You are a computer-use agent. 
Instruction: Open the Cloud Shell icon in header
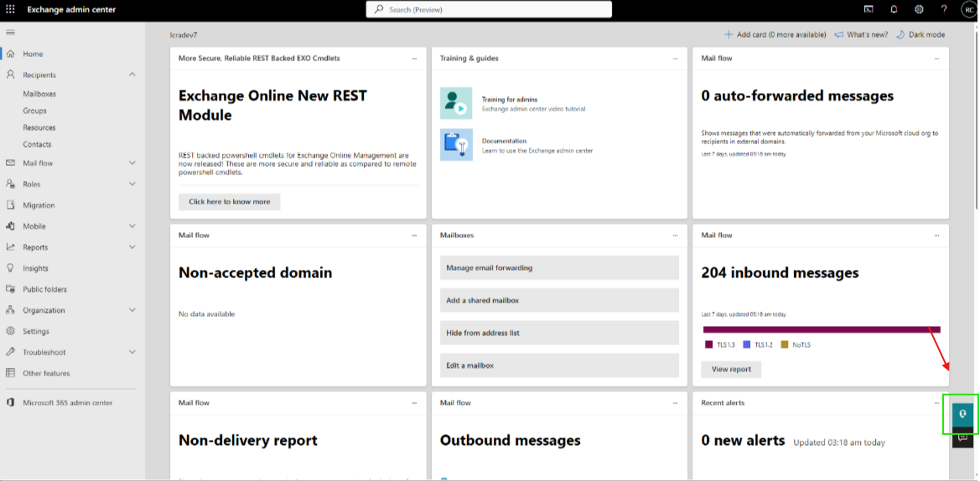(x=869, y=9)
